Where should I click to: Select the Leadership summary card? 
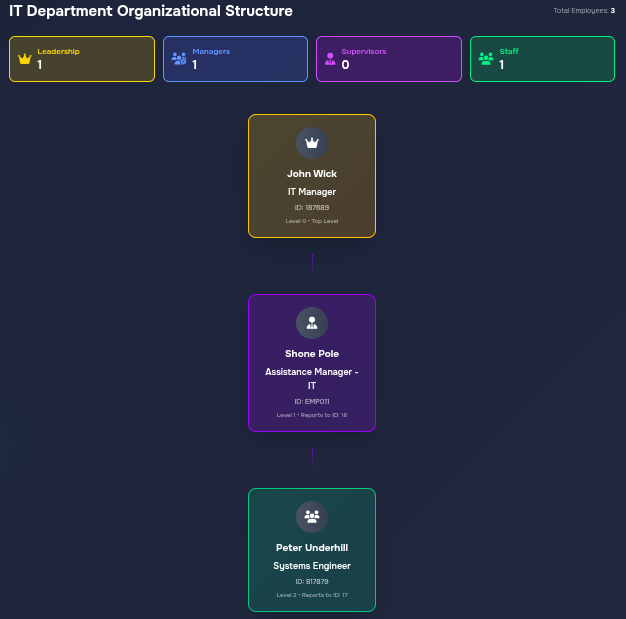pyautogui.click(x=82, y=59)
